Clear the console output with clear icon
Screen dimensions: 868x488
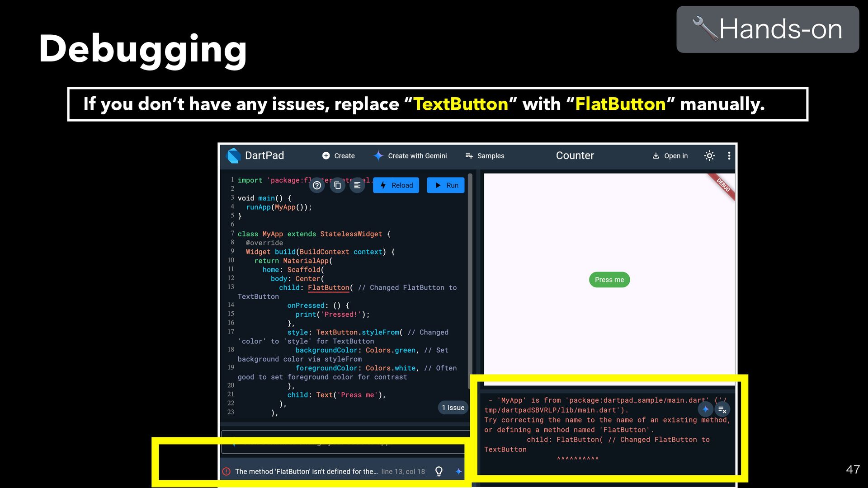point(722,410)
